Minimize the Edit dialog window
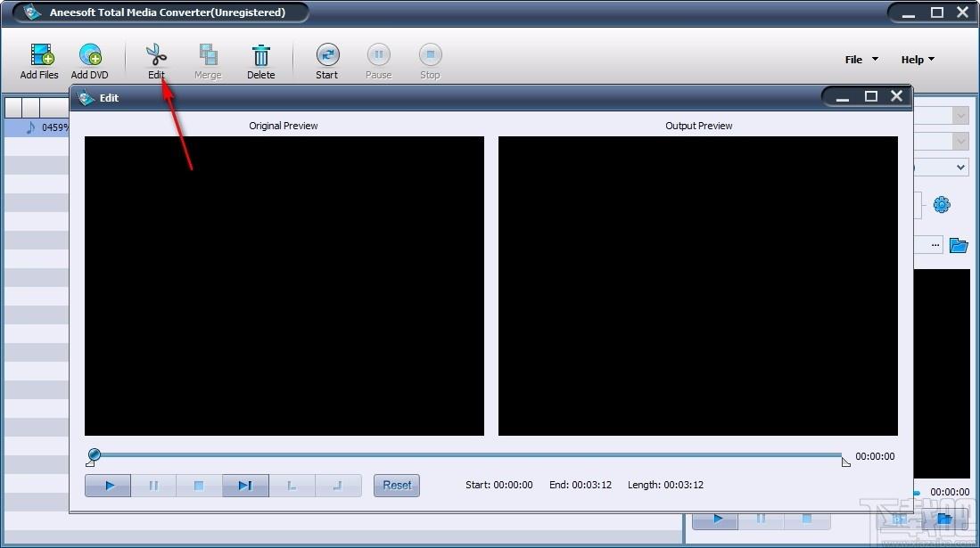Image resolution: width=980 pixels, height=548 pixels. [843, 97]
